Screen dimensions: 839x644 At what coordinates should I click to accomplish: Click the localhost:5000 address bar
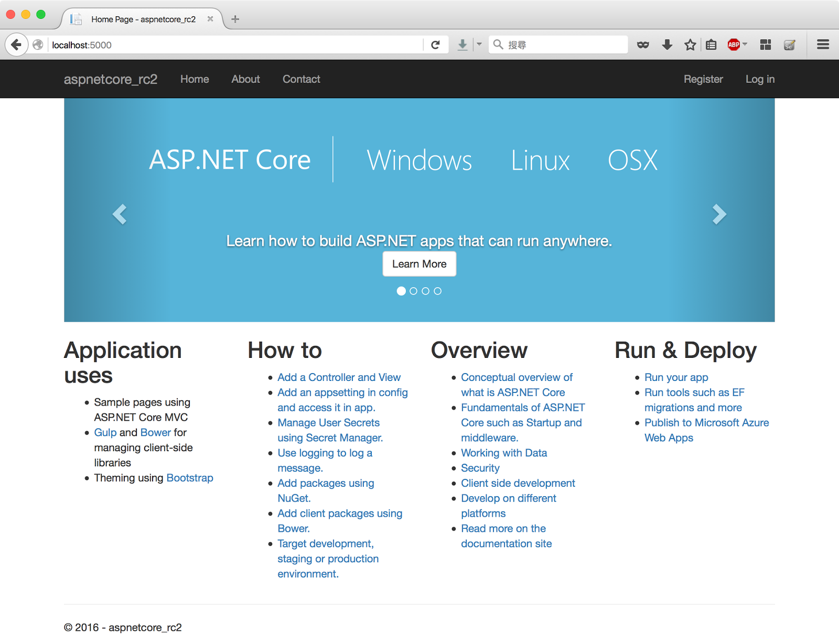click(x=236, y=45)
